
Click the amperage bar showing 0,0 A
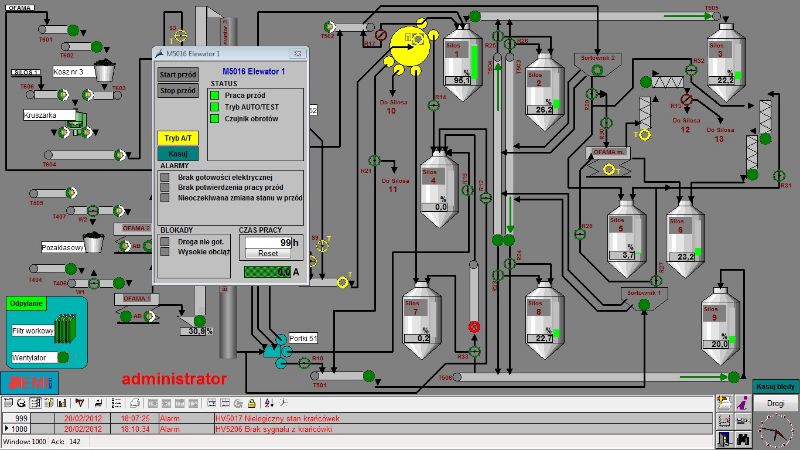click(268, 271)
